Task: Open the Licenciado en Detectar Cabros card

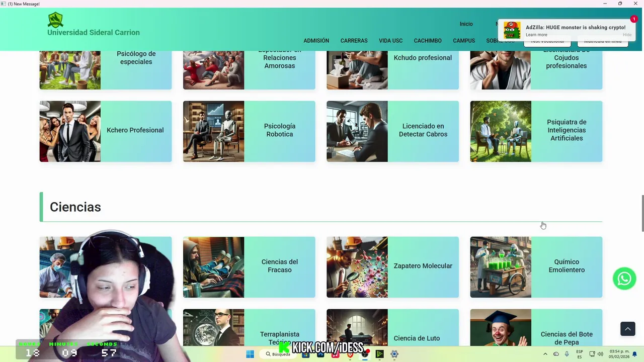Action: tap(392, 131)
